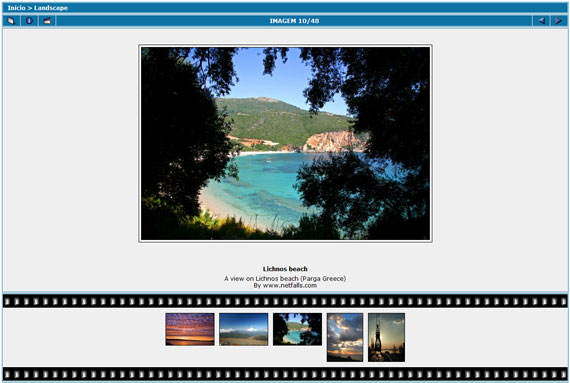The height and width of the screenshot is (383, 570).
Task: Open the purple sunset thumbnail
Action: point(190,329)
